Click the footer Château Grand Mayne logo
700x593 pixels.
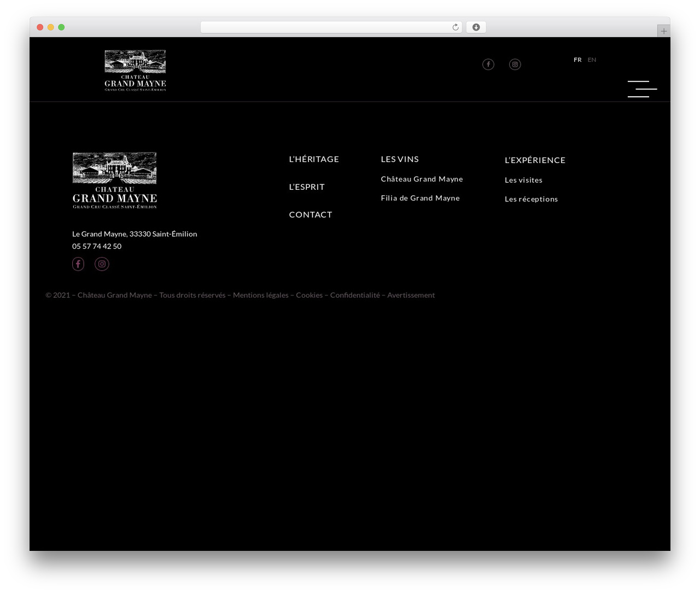pos(115,181)
